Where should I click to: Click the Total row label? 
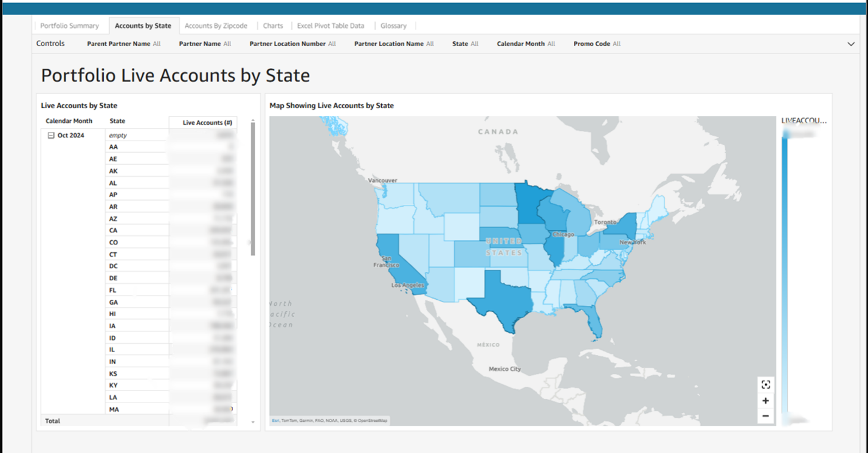pos(53,421)
